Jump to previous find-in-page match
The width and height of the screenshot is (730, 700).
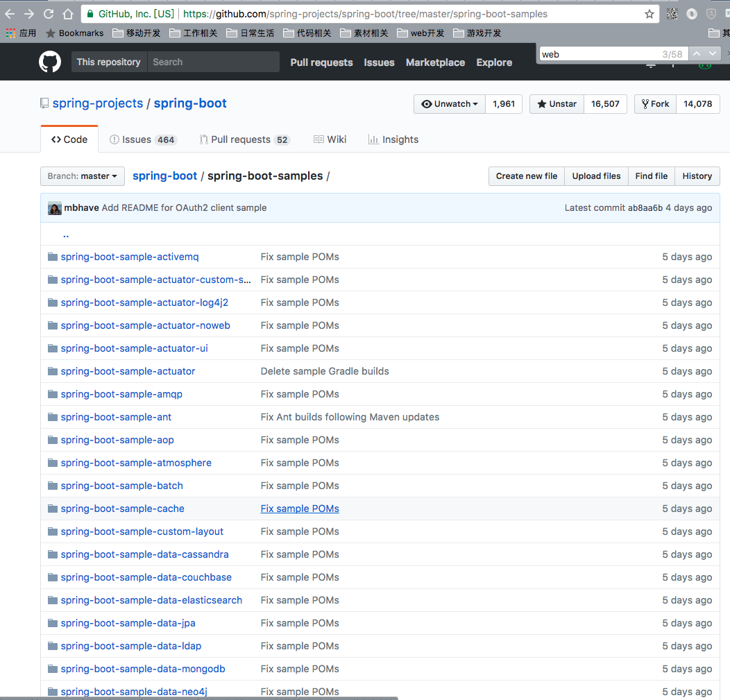(x=697, y=53)
